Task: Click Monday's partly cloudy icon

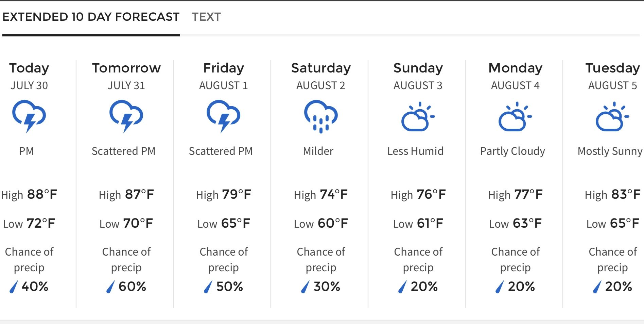Action: 515,116
